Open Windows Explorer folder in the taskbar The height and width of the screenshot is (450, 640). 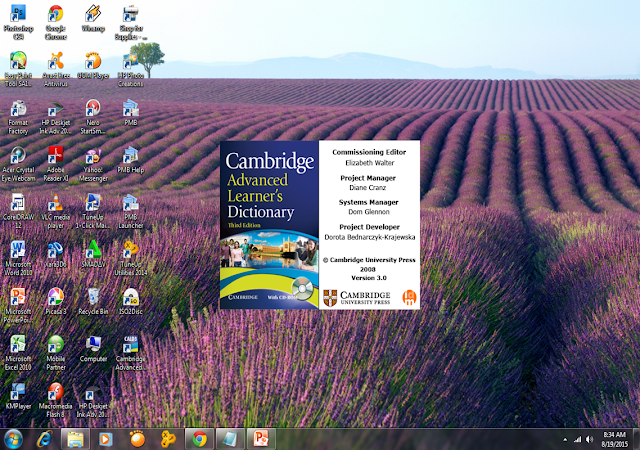[76, 439]
